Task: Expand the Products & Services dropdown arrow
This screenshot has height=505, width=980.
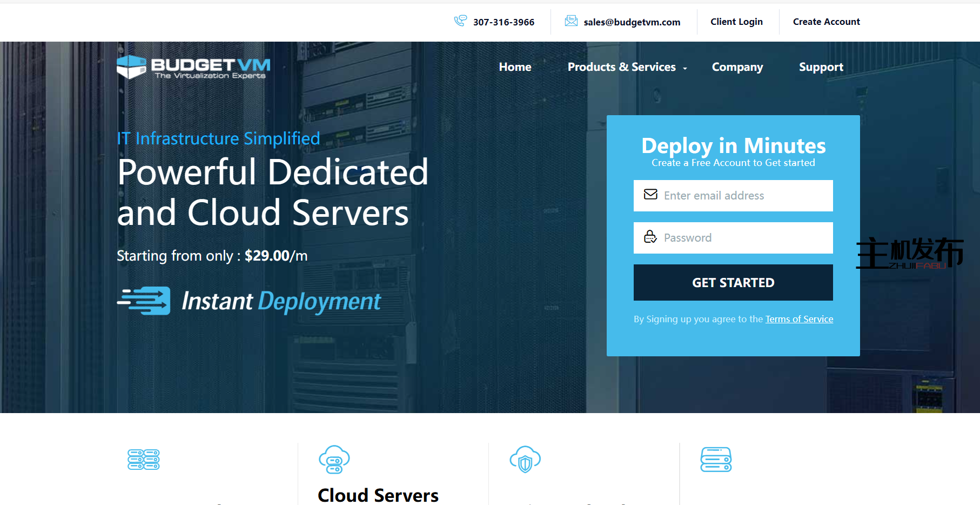Action: coord(685,68)
